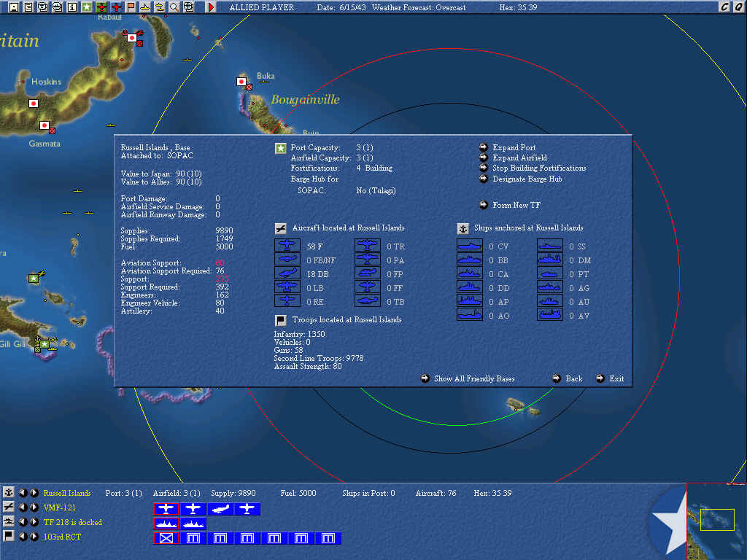The image size is (747, 560).
Task: Click Form New TF
Action: [x=484, y=206]
